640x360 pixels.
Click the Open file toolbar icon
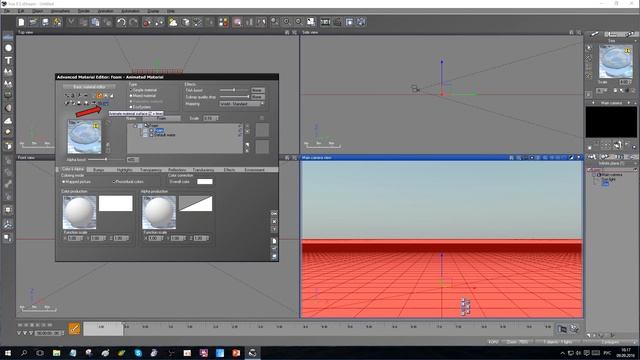click(x=33, y=22)
